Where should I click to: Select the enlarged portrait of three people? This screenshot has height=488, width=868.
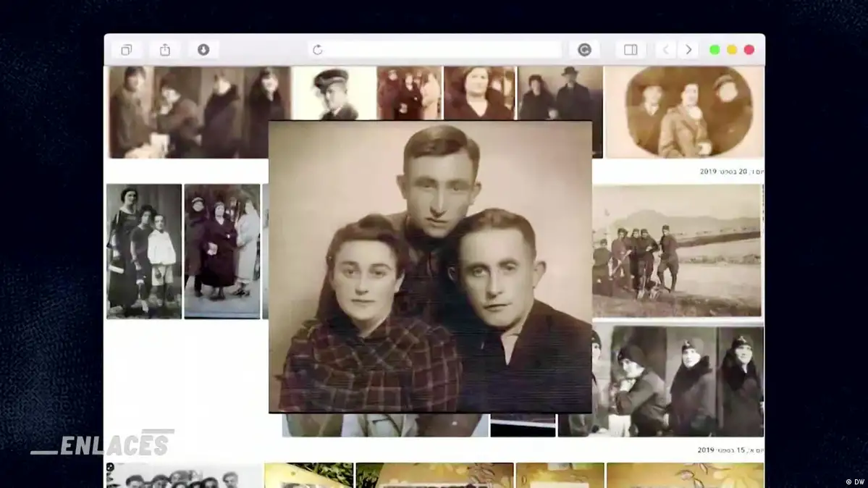point(430,266)
